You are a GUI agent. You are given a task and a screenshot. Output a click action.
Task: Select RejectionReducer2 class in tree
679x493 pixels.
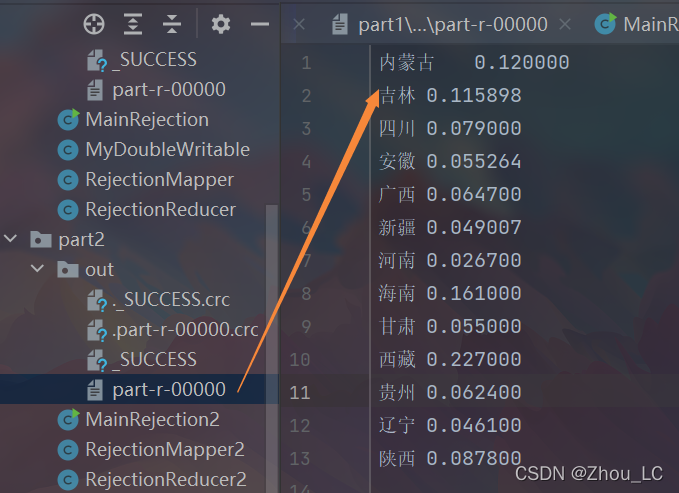pos(166,480)
